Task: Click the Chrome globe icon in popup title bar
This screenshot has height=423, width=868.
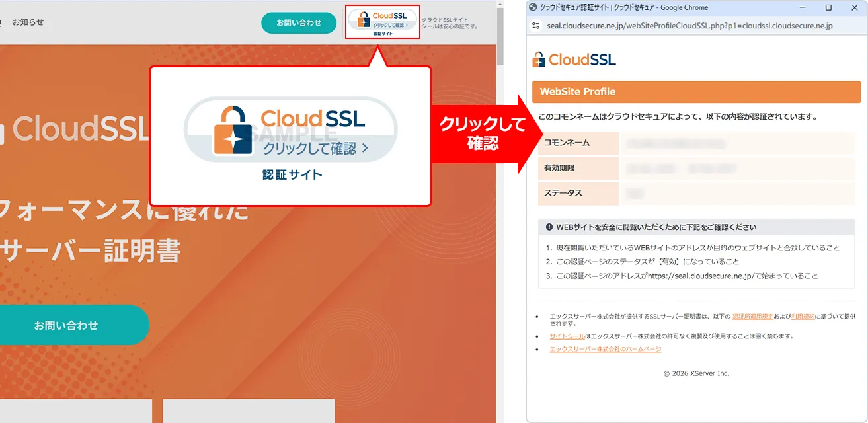Action: pyautogui.click(x=533, y=8)
